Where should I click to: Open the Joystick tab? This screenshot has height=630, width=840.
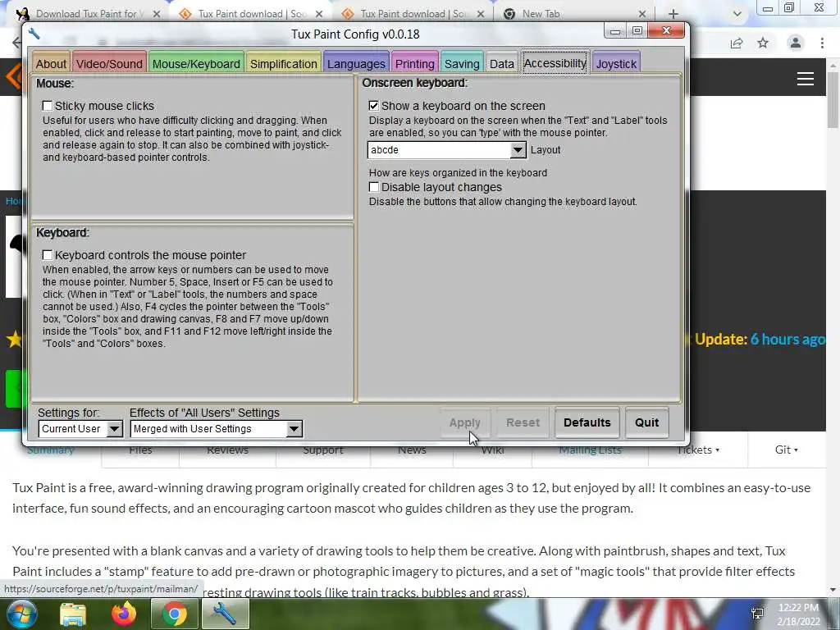coord(616,64)
